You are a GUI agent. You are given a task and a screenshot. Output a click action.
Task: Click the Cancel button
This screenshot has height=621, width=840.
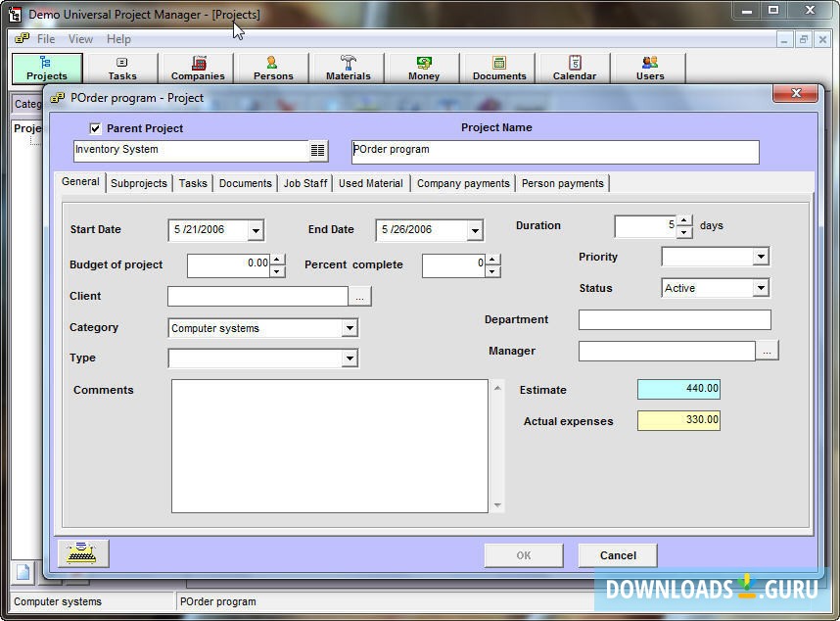[x=617, y=555]
